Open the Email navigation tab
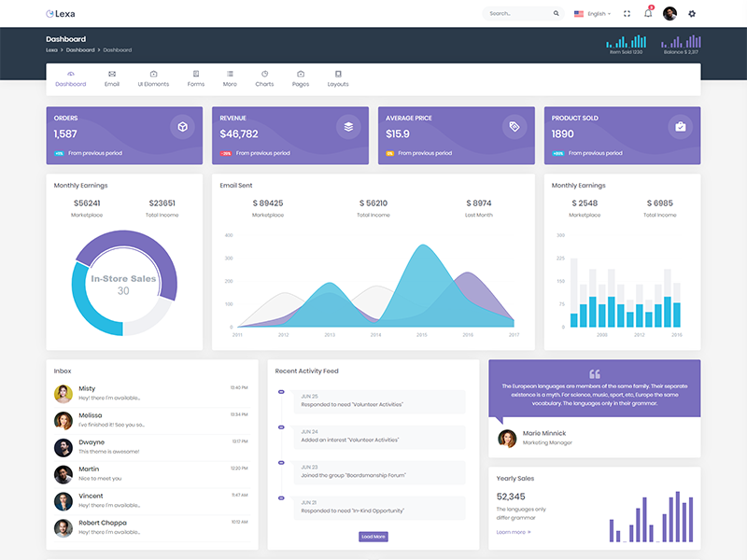The width and height of the screenshot is (747, 560). pyautogui.click(x=112, y=78)
